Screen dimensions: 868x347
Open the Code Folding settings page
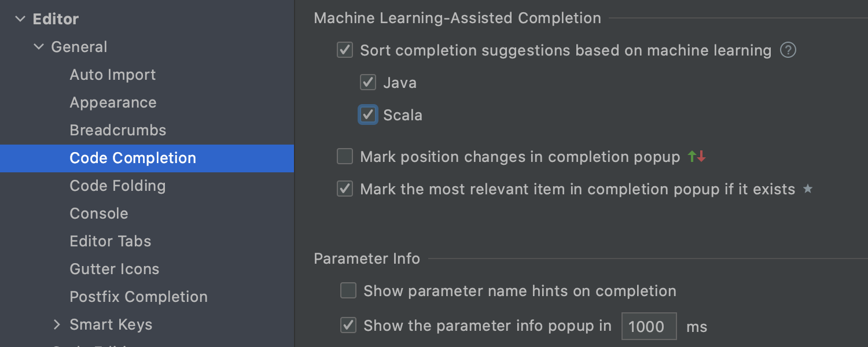coord(117,186)
